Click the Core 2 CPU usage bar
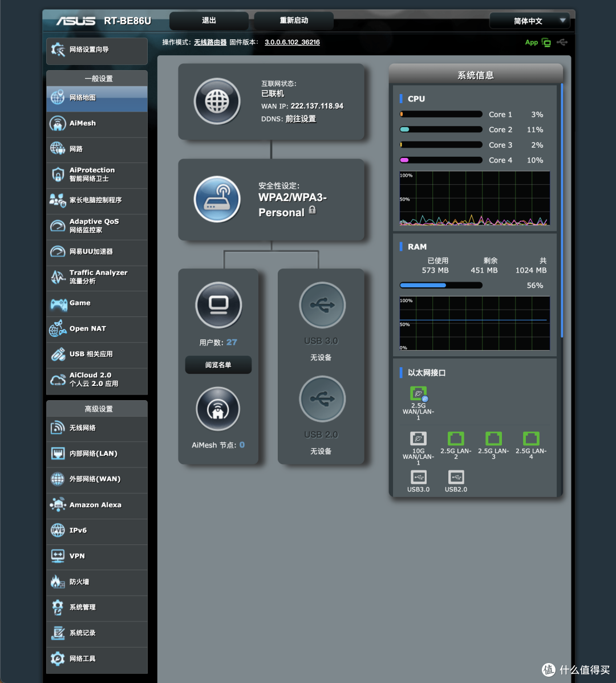The width and height of the screenshot is (616, 683). click(441, 129)
